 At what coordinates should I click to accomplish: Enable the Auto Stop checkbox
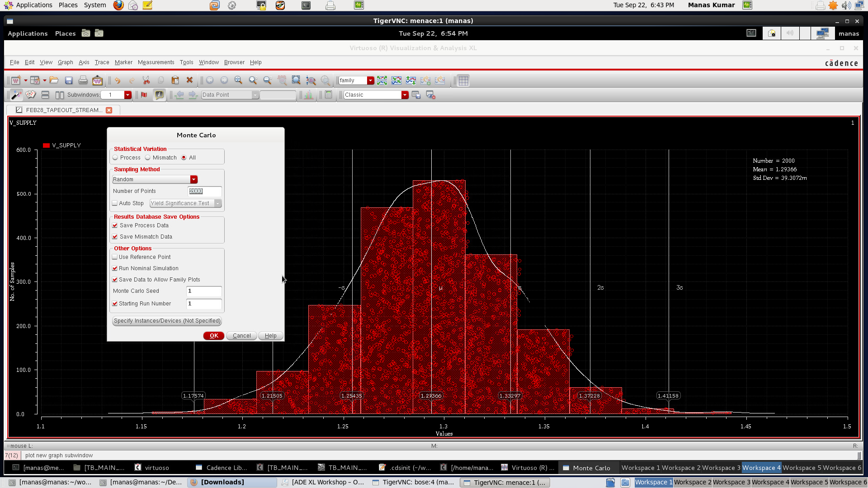115,203
